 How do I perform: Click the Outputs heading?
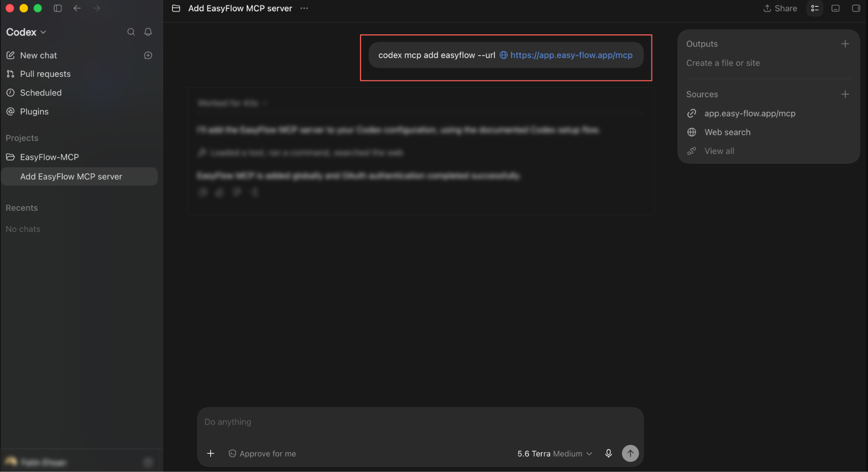pyautogui.click(x=702, y=44)
